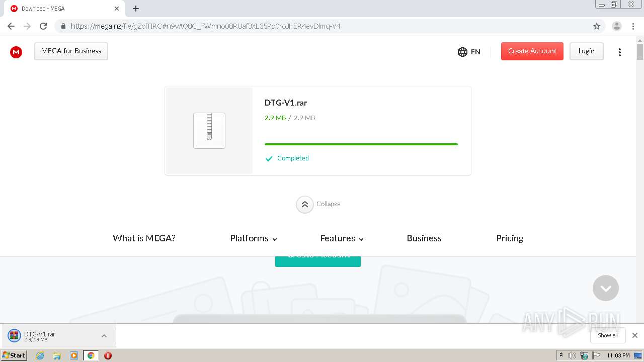Viewport: 644px width, 362px height.
Task: Click the address bar URL
Action: click(x=205, y=26)
